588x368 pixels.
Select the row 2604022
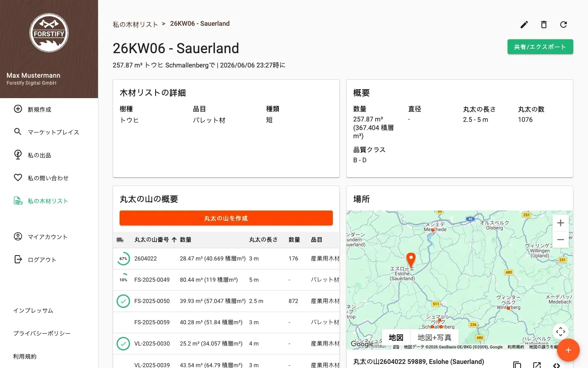point(226,258)
